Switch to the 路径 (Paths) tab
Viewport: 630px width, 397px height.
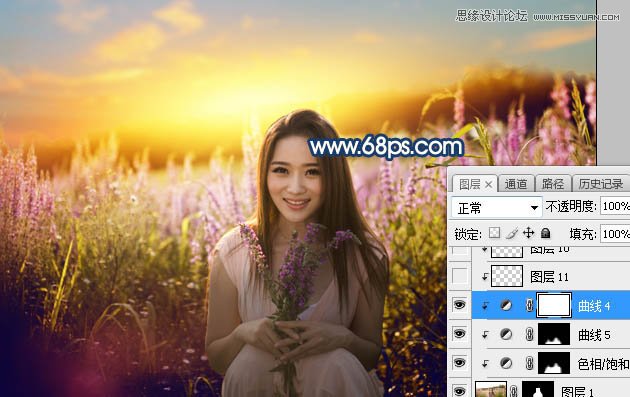pyautogui.click(x=553, y=184)
